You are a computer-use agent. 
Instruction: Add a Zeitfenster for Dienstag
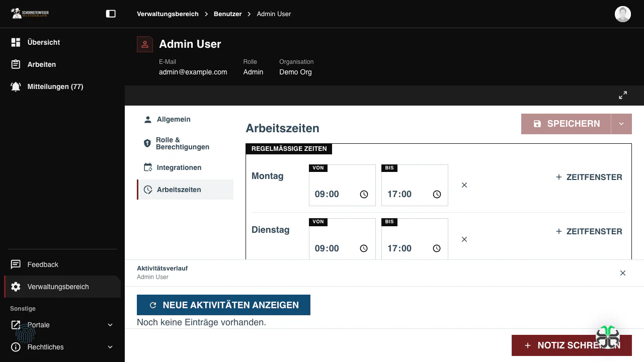pyautogui.click(x=589, y=231)
